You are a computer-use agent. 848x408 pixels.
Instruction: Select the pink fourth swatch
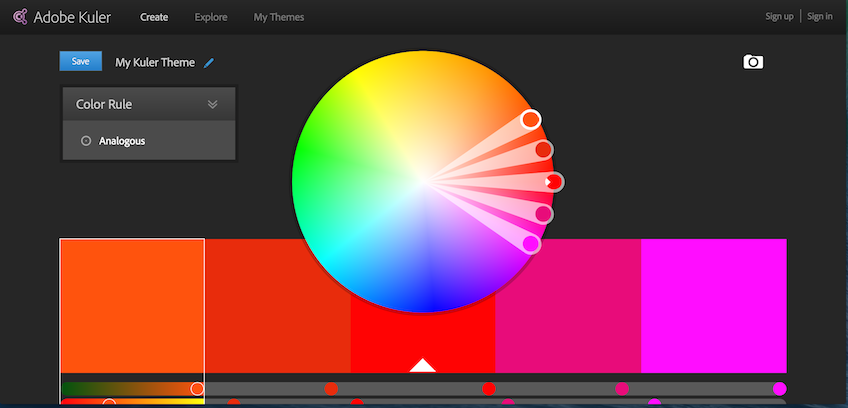pyautogui.click(x=568, y=306)
